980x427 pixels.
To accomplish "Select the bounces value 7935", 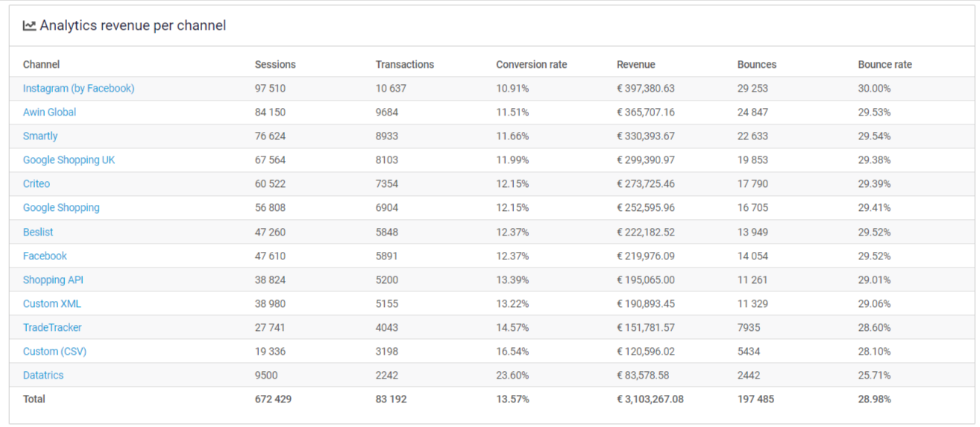I will (749, 327).
